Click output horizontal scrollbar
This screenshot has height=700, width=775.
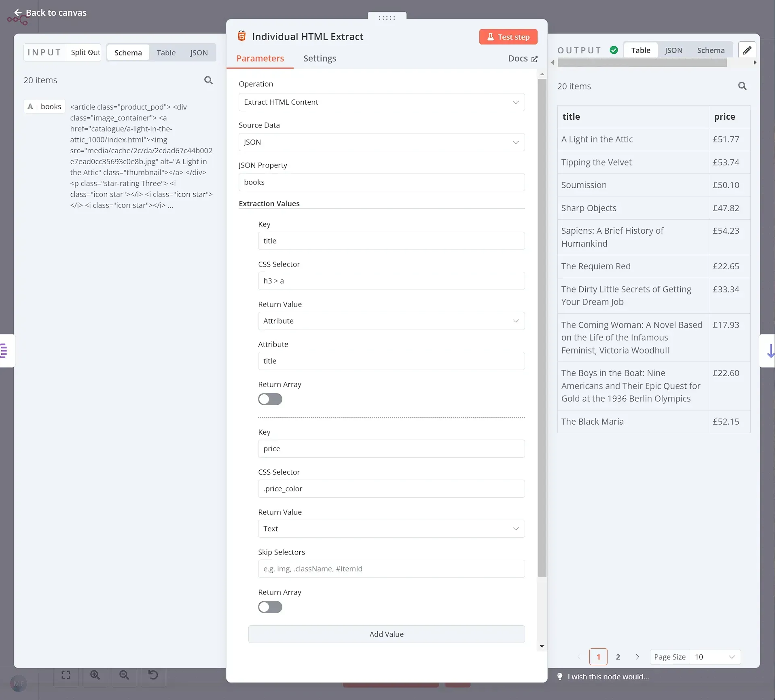[642, 63]
